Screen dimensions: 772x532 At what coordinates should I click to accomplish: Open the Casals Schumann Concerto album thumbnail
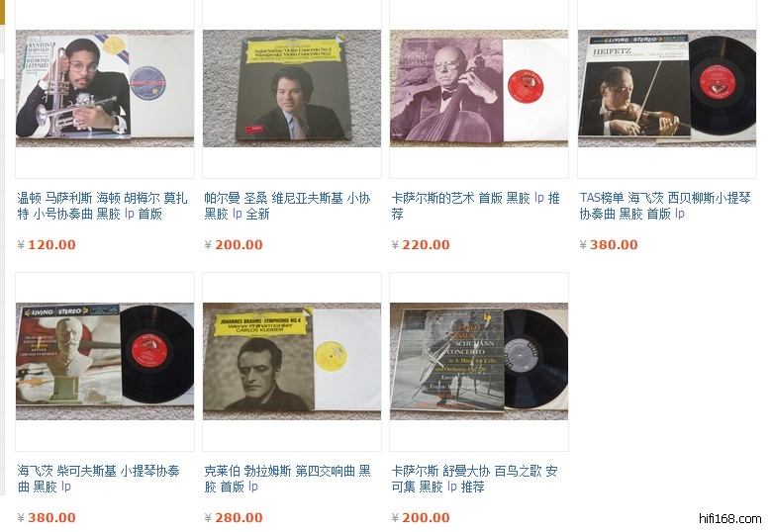pos(479,361)
